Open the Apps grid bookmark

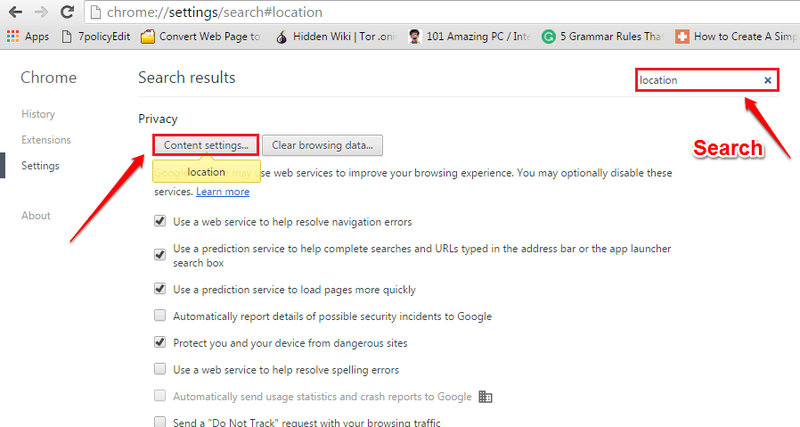click(x=28, y=36)
